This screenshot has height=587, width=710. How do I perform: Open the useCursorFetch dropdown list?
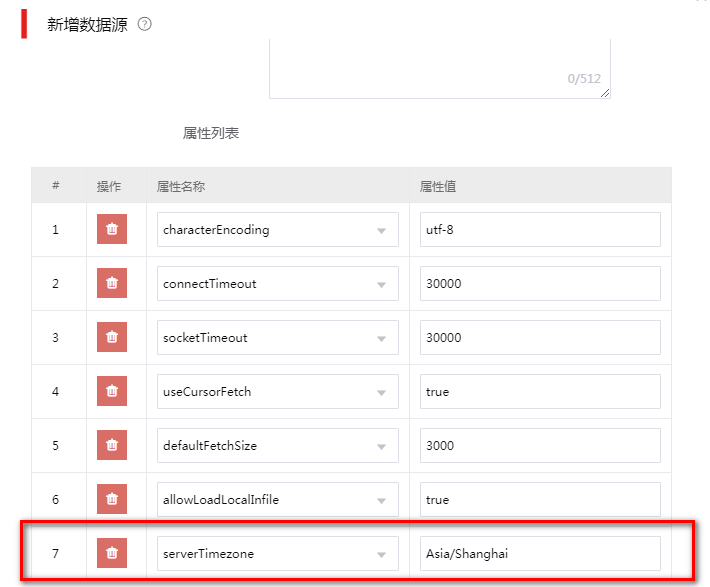(278, 391)
